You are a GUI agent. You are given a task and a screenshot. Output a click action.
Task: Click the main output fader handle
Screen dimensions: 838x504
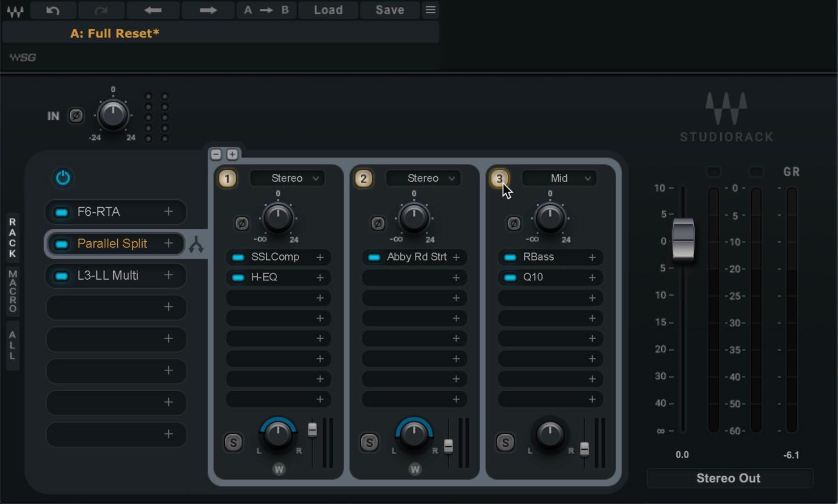tap(683, 240)
